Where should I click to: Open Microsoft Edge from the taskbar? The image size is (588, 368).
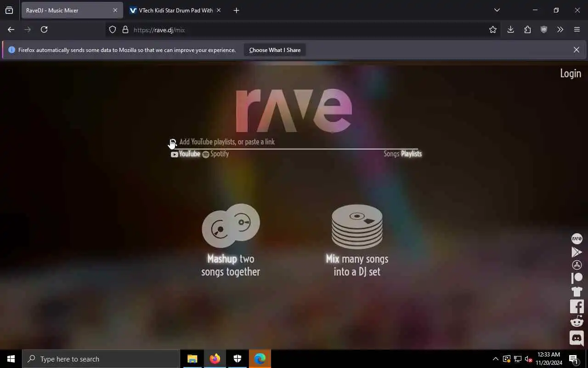pos(260,359)
